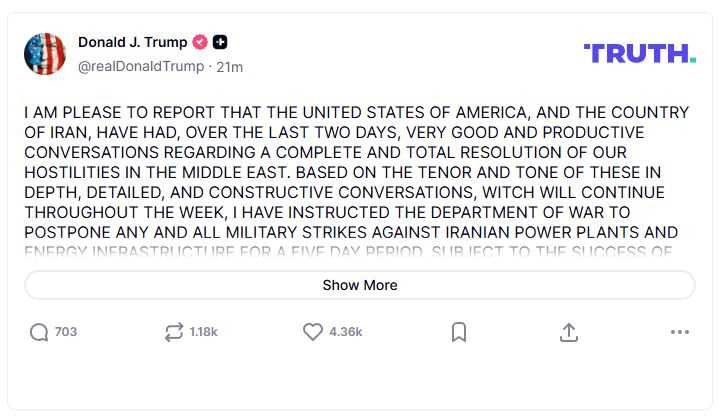This screenshot has width=719, height=416.
Task: ReTruth the post via arrows icon
Action: coord(174,332)
